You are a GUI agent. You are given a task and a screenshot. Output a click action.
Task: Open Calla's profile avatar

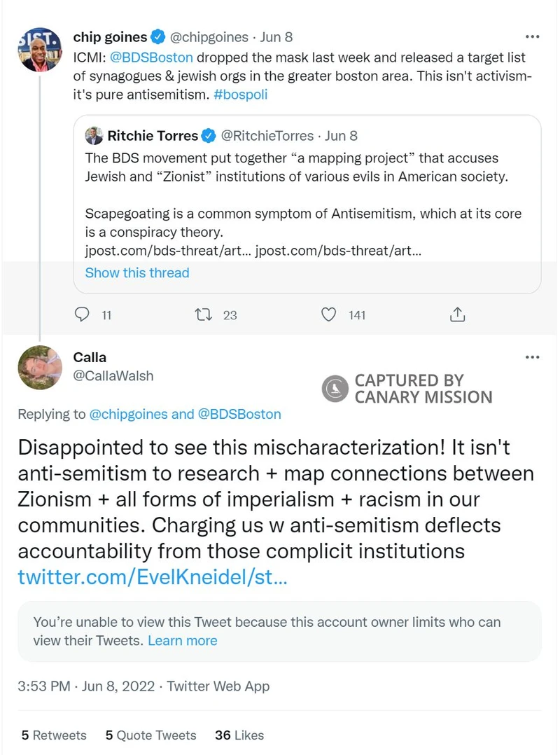(x=39, y=368)
